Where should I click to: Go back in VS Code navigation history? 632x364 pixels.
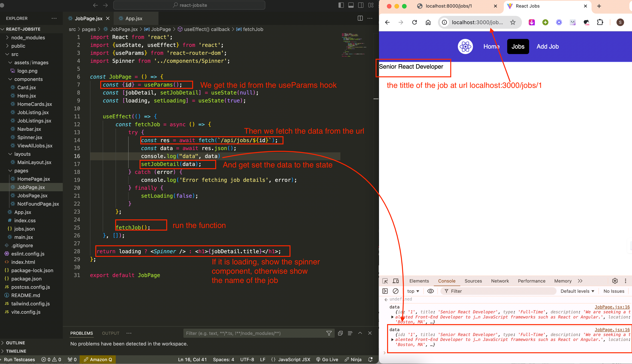pyautogui.click(x=95, y=5)
